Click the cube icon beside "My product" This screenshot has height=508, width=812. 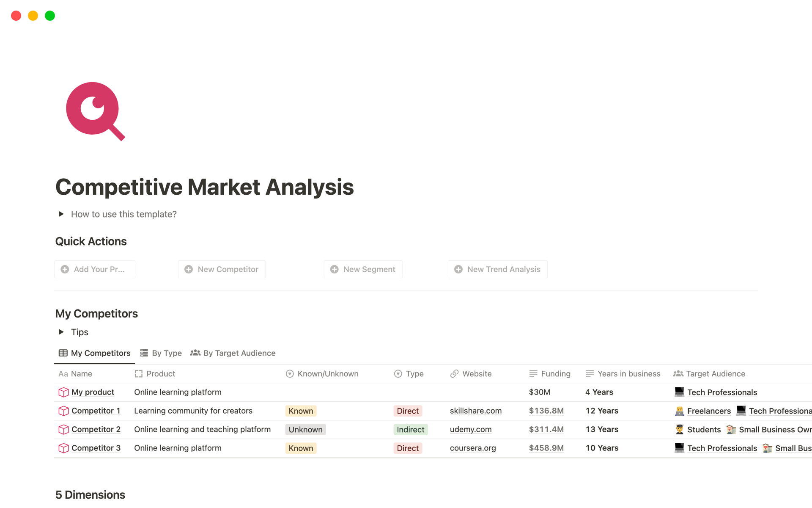[63, 392]
